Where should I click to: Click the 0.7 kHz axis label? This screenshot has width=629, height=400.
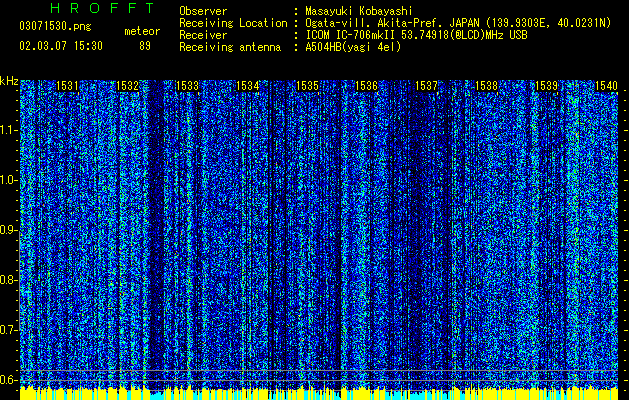pos(8,330)
